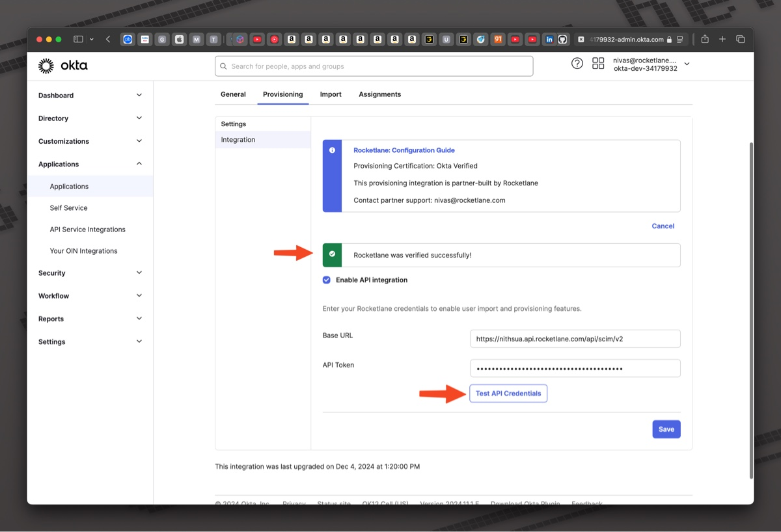The image size is (781, 532).
Task: Show Safari tab overview icon
Action: pyautogui.click(x=740, y=39)
